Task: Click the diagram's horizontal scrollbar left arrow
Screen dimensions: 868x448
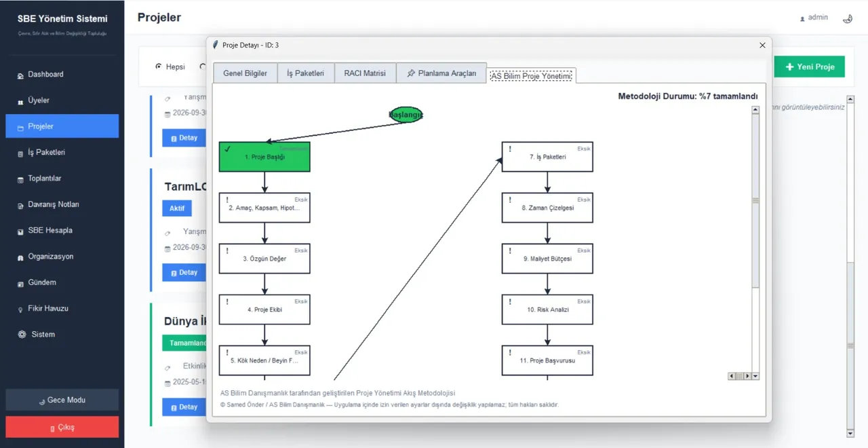Action: tap(732, 376)
